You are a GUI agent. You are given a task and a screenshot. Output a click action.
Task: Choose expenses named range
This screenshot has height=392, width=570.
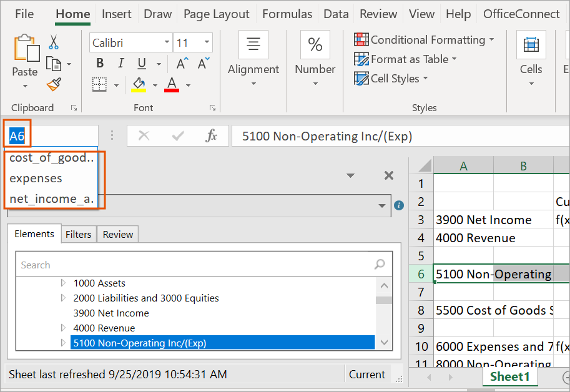(51, 179)
